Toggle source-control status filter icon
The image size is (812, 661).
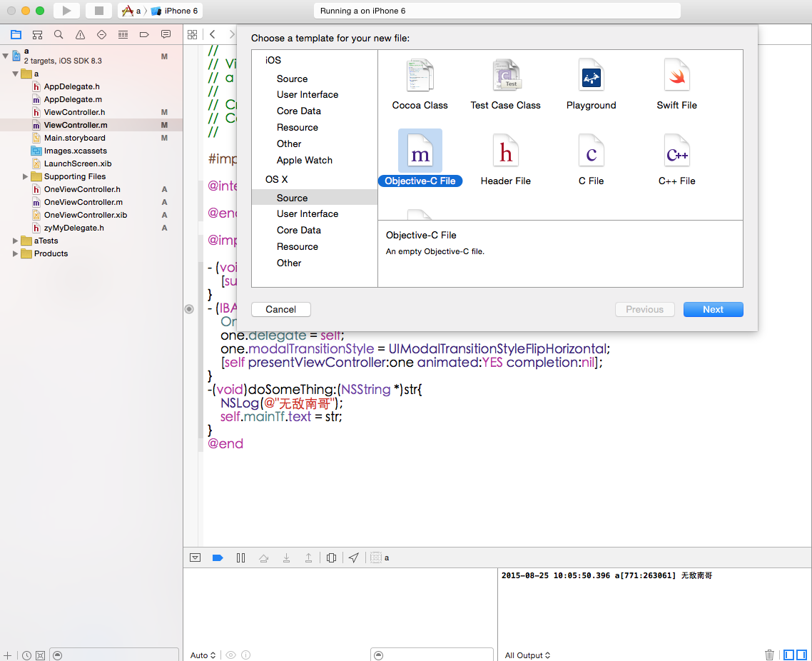[x=41, y=655]
